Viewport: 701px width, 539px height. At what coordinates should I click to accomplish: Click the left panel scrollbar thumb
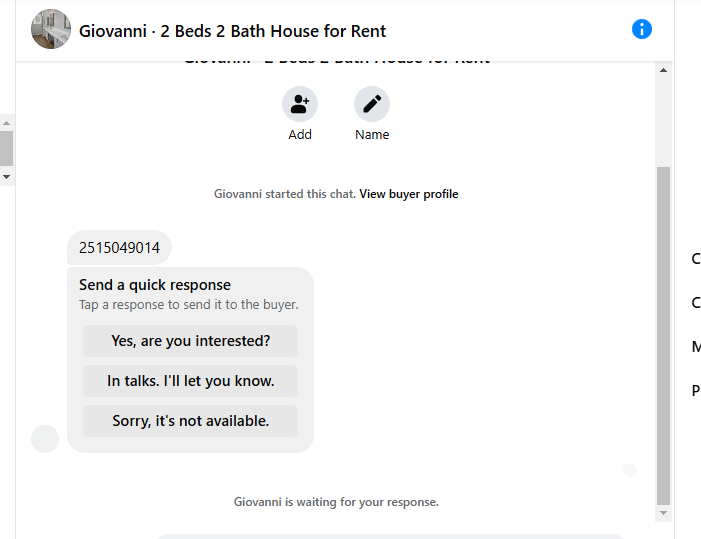(x=6, y=148)
